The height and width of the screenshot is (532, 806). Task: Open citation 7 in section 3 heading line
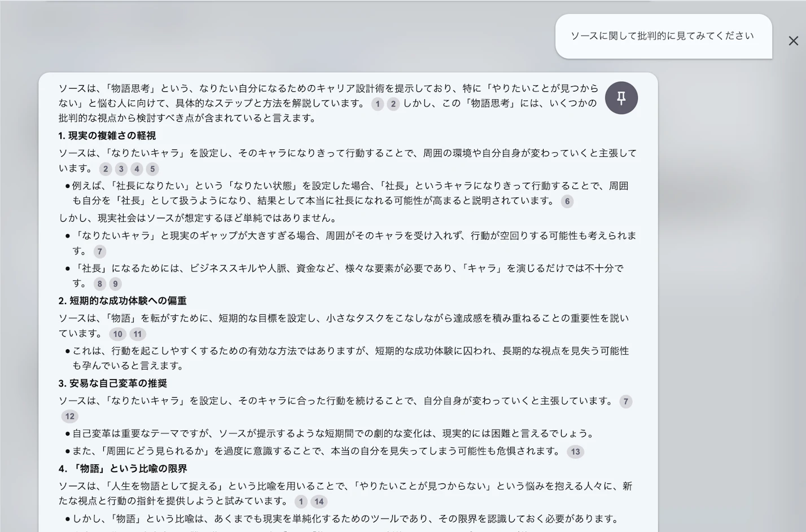click(x=625, y=402)
